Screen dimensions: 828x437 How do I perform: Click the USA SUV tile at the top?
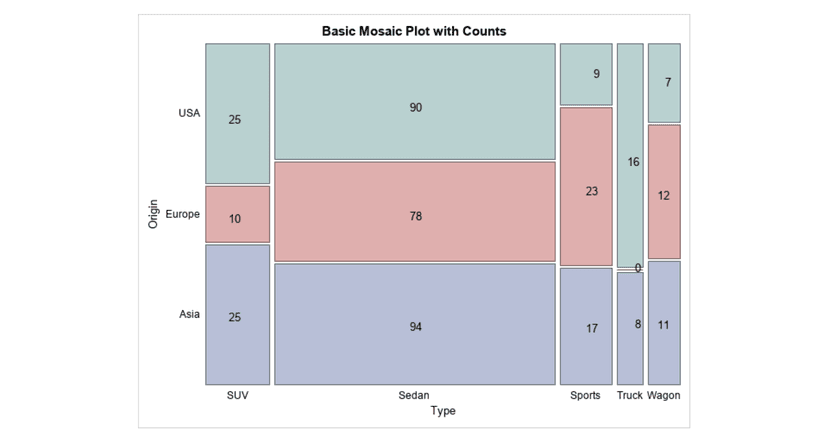click(x=237, y=113)
